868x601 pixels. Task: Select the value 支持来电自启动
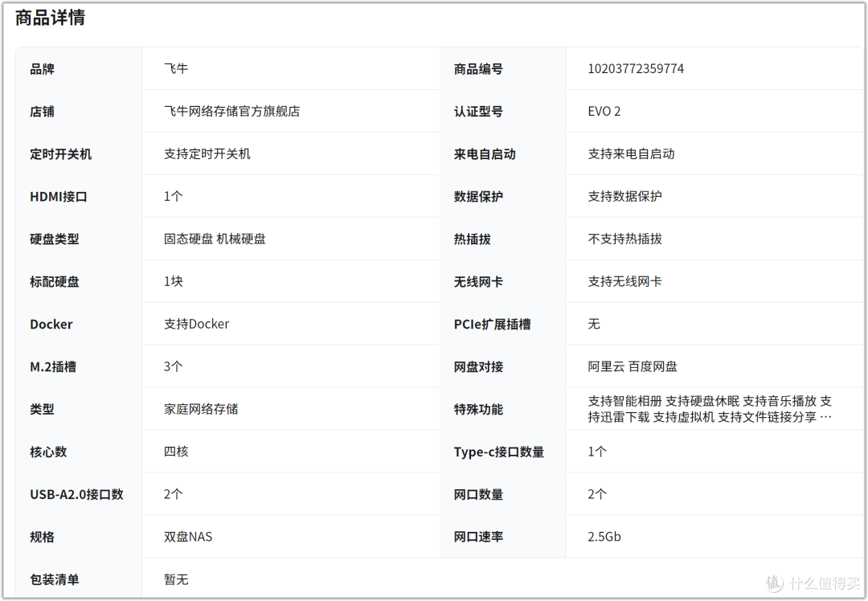coord(631,153)
